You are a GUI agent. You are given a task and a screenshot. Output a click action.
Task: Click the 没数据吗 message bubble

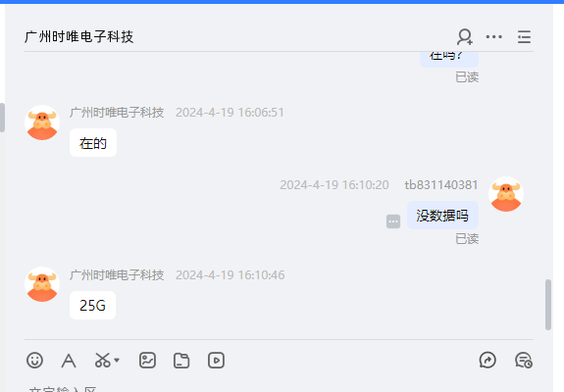[x=442, y=216]
